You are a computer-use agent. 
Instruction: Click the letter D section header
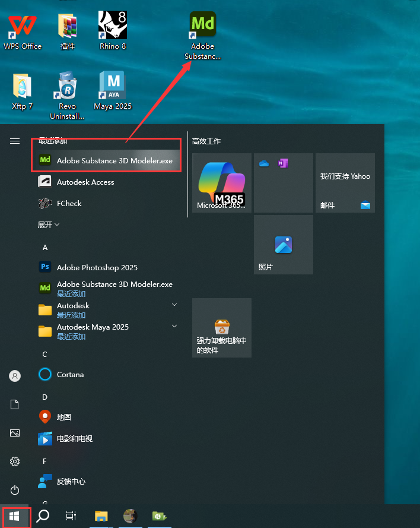click(44, 397)
